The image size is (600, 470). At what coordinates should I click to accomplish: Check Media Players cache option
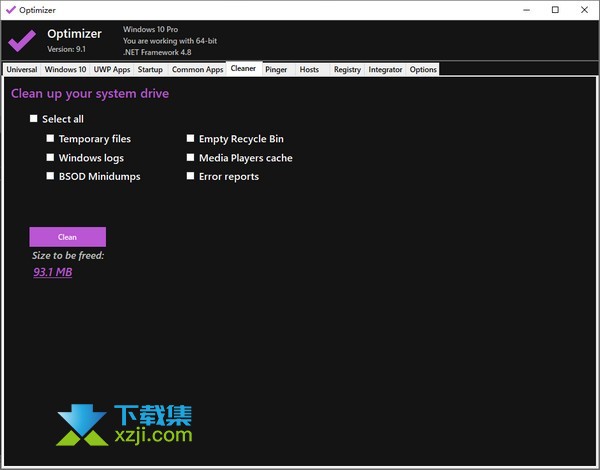(190, 157)
